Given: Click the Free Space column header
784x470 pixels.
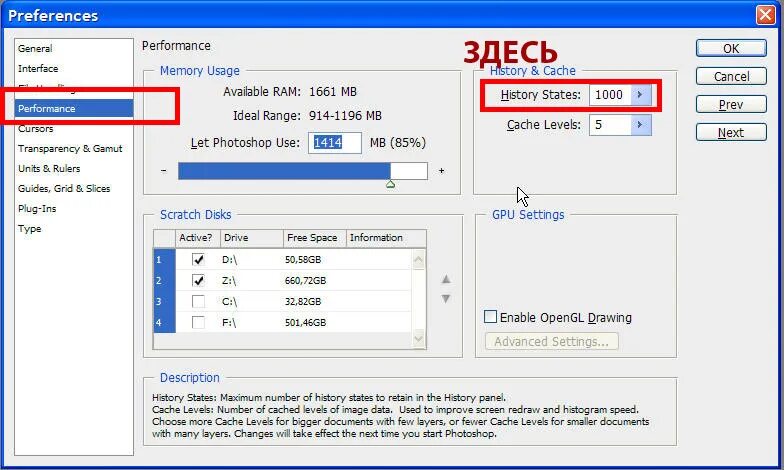Looking at the screenshot, I should (x=314, y=238).
